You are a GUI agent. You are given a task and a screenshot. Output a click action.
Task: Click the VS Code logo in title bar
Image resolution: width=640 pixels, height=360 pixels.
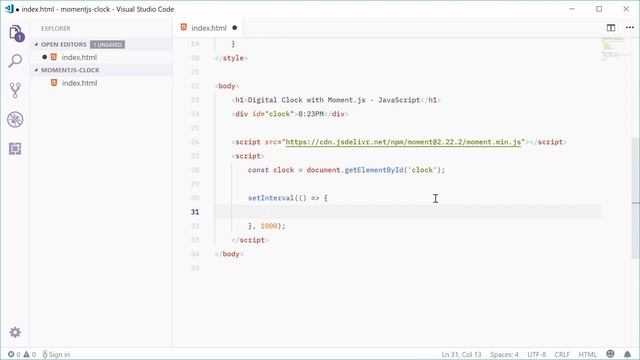click(9, 9)
